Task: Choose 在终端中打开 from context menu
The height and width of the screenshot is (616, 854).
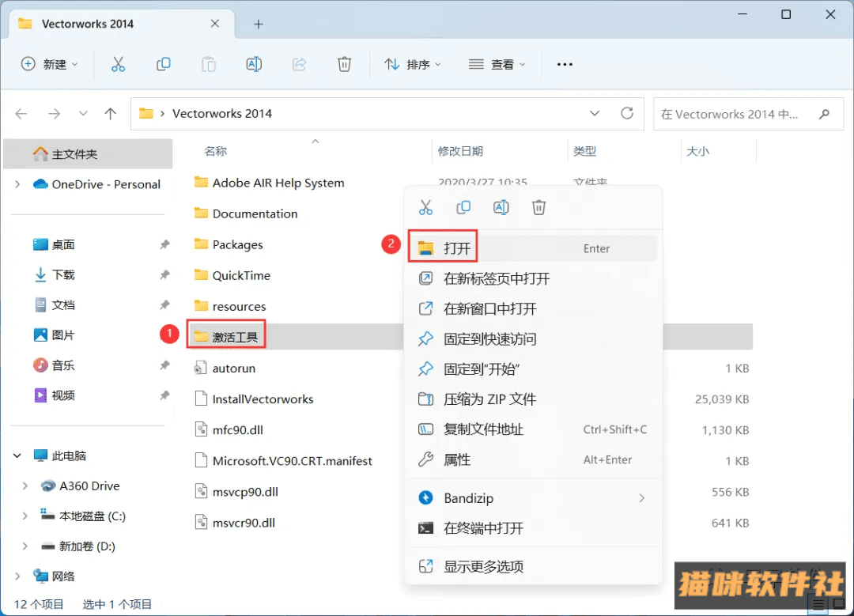Action: (533, 527)
